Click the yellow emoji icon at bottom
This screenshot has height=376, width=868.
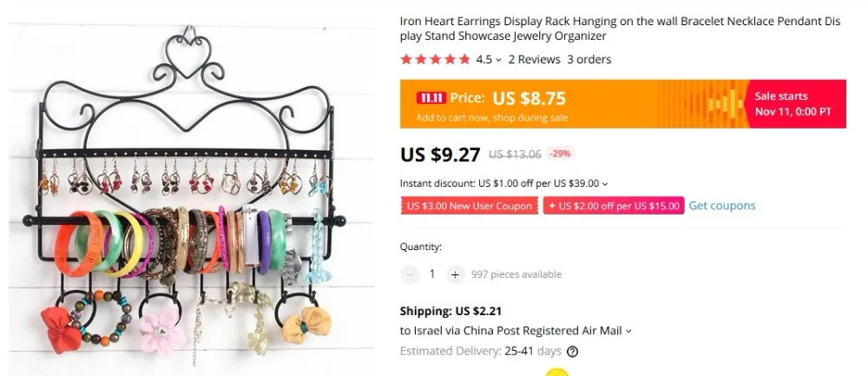coord(557,373)
